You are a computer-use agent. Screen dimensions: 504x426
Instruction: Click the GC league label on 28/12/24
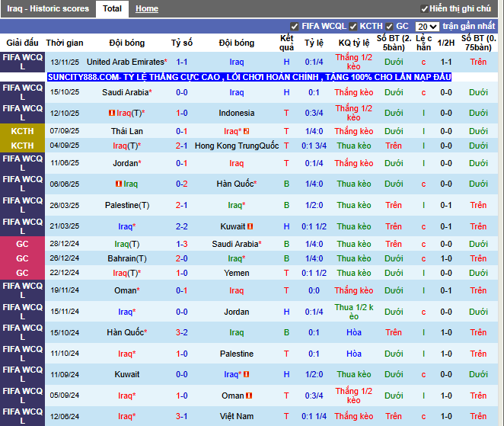point(22,244)
